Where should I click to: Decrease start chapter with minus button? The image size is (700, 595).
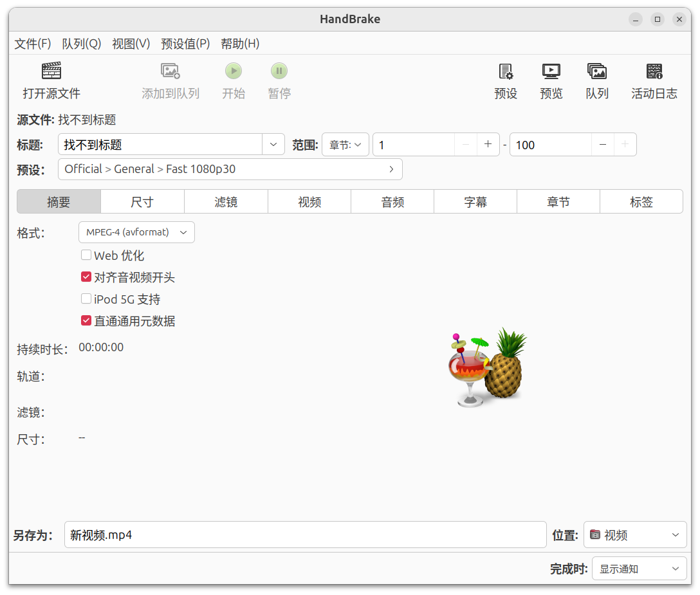coord(466,144)
